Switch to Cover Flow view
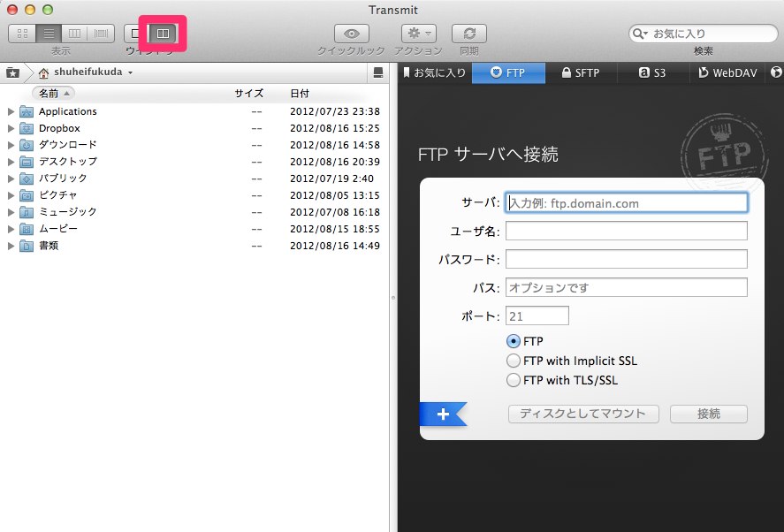 [x=101, y=34]
